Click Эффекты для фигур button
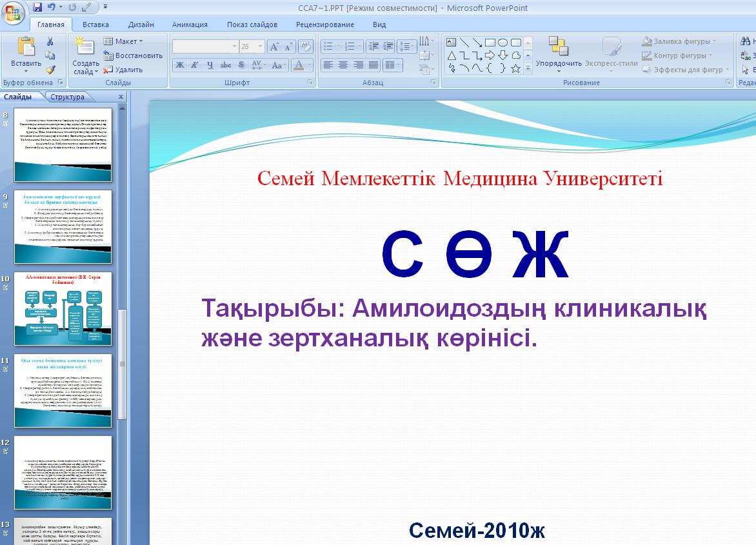 tap(686, 70)
